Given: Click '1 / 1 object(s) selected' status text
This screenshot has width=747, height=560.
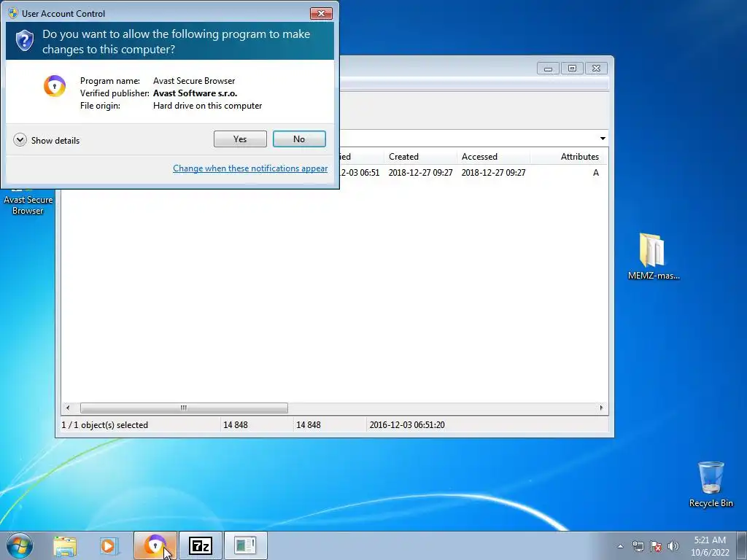Looking at the screenshot, I should [105, 425].
